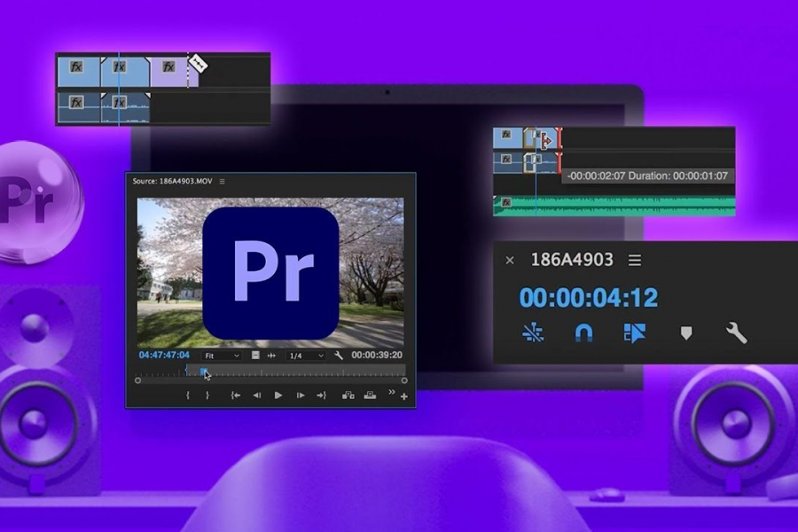Viewport: 798px width, 532px height.
Task: Step forward one frame in Source monitor
Action: click(x=301, y=395)
